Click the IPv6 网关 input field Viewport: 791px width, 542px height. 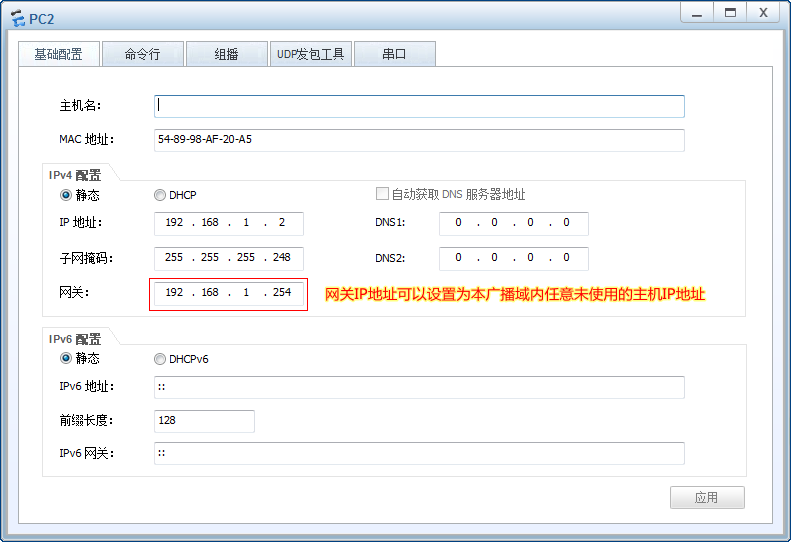[419, 453]
